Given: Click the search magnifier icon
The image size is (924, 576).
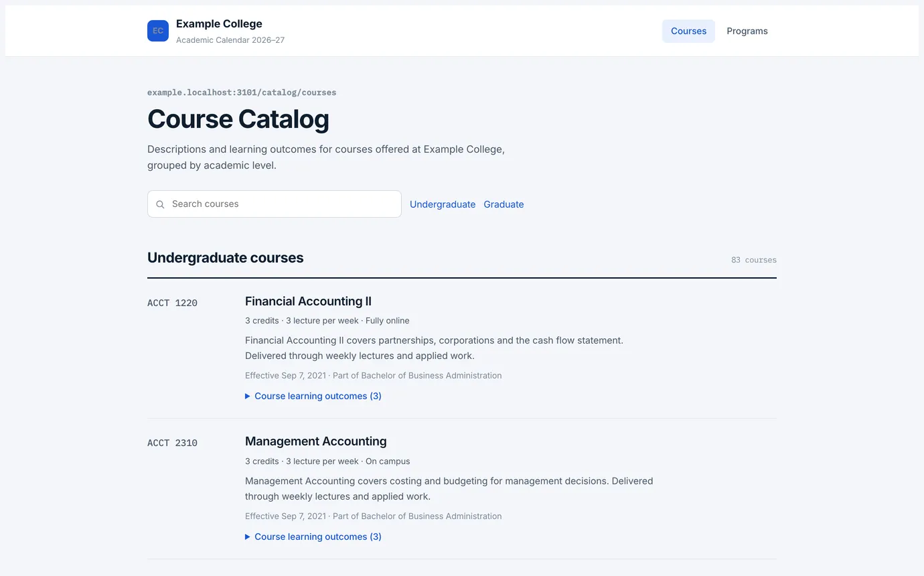Looking at the screenshot, I should 160,204.
